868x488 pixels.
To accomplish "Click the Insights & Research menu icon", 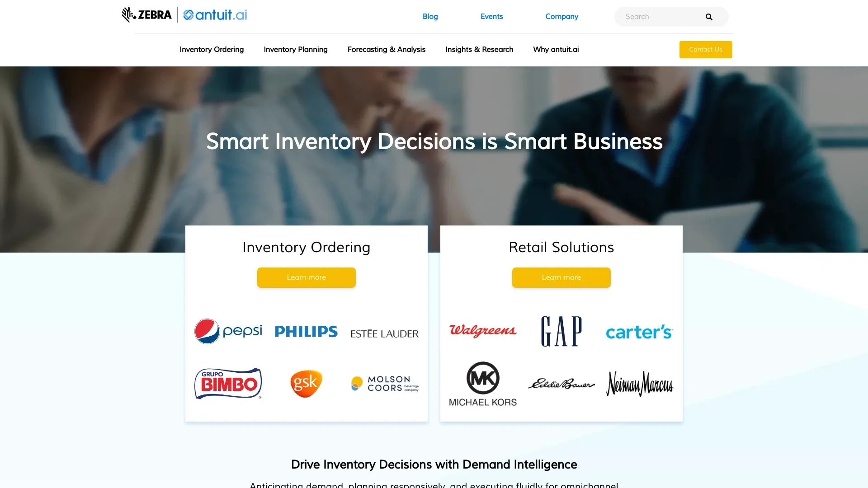I will (479, 49).
